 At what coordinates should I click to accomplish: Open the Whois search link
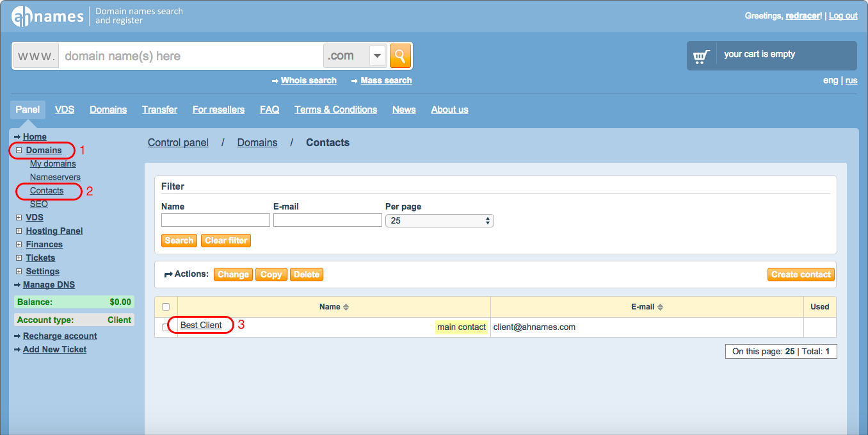point(309,81)
